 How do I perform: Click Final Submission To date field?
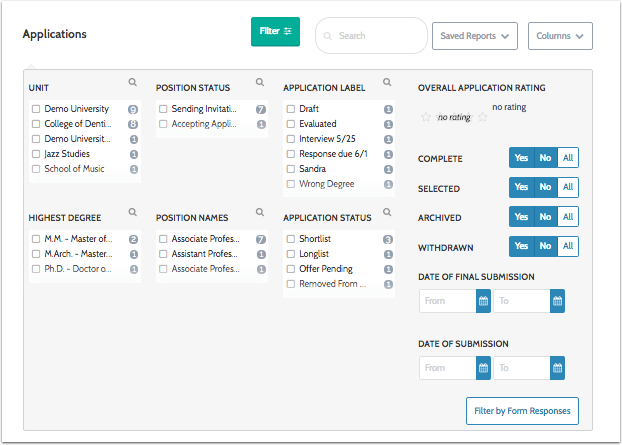pyautogui.click(x=522, y=301)
